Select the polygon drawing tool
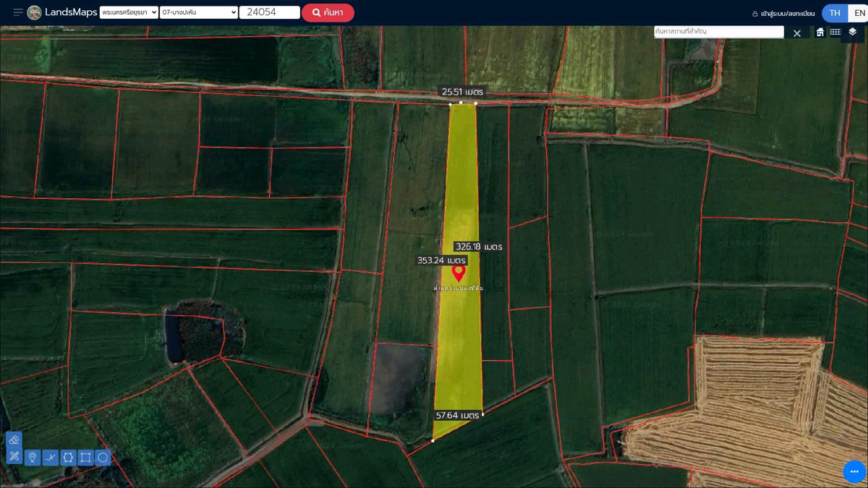868x488 pixels. click(68, 458)
